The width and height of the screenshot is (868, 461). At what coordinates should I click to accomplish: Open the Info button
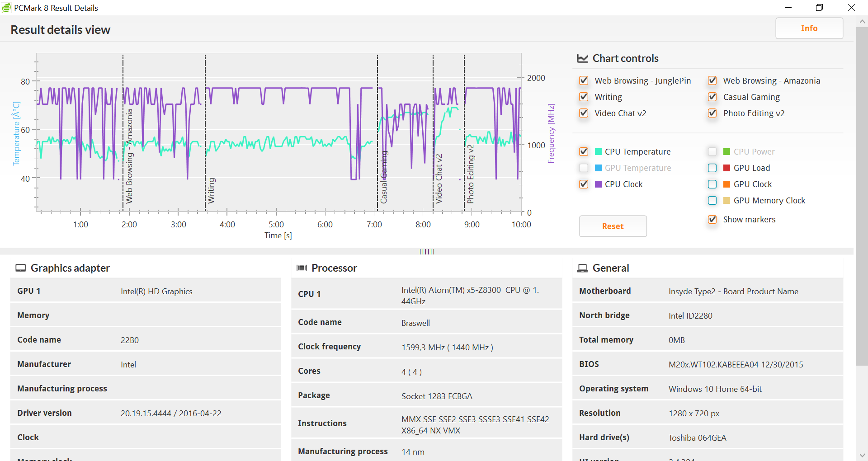tap(809, 28)
